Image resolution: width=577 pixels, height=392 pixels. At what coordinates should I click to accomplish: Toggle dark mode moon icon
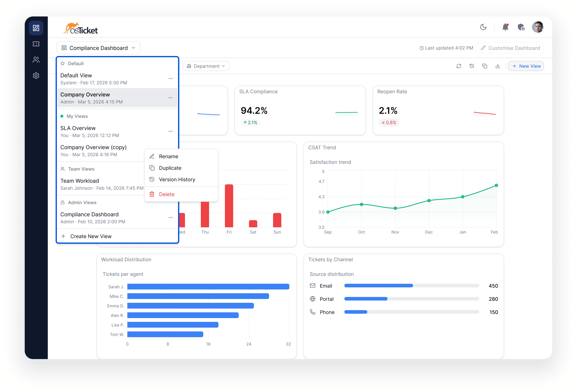pos(483,27)
